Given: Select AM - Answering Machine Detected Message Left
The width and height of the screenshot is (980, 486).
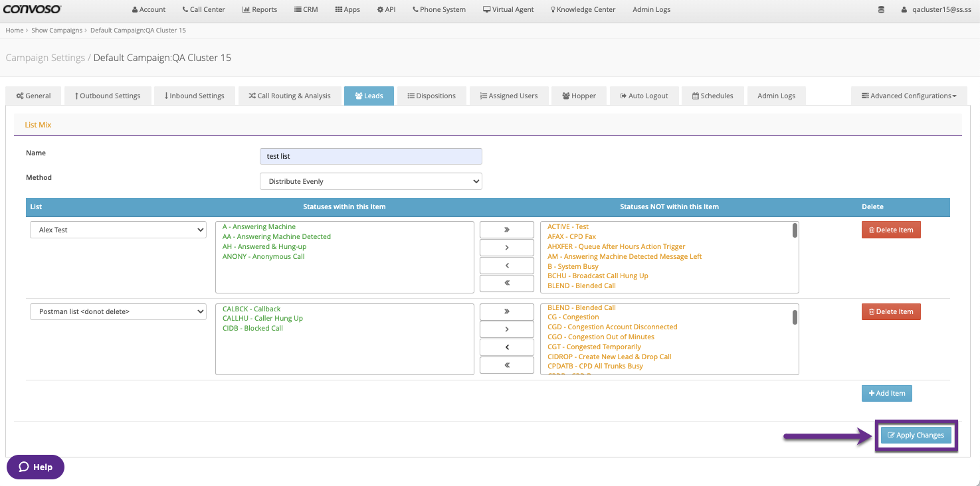Looking at the screenshot, I should pyautogui.click(x=625, y=256).
